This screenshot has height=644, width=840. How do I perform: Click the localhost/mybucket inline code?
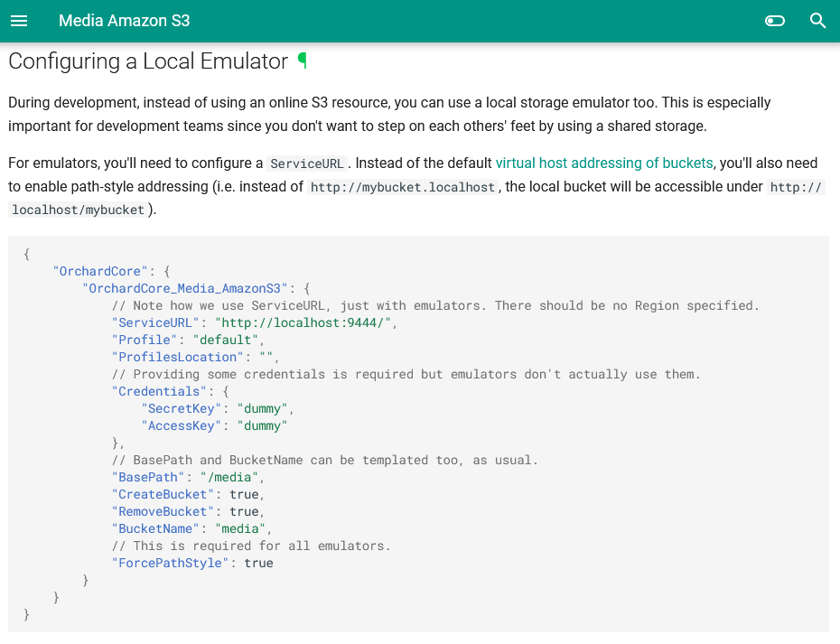(79, 210)
